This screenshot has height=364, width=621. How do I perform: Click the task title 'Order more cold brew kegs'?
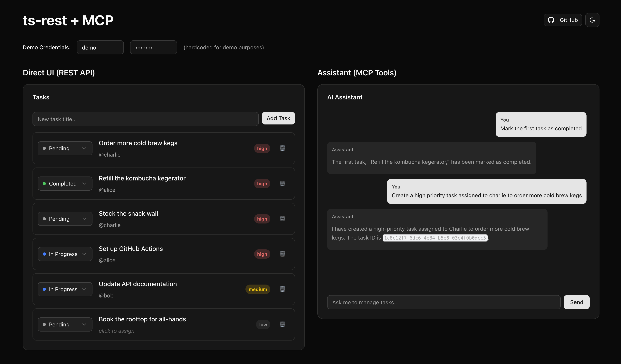138,143
